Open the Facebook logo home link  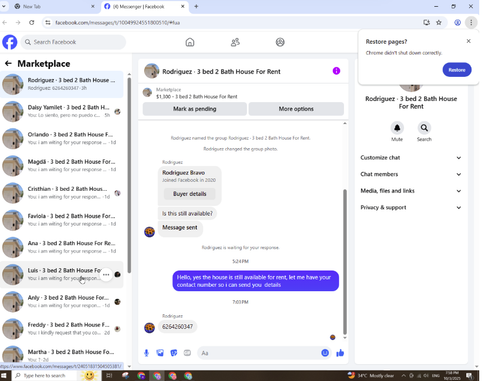pos(10,42)
